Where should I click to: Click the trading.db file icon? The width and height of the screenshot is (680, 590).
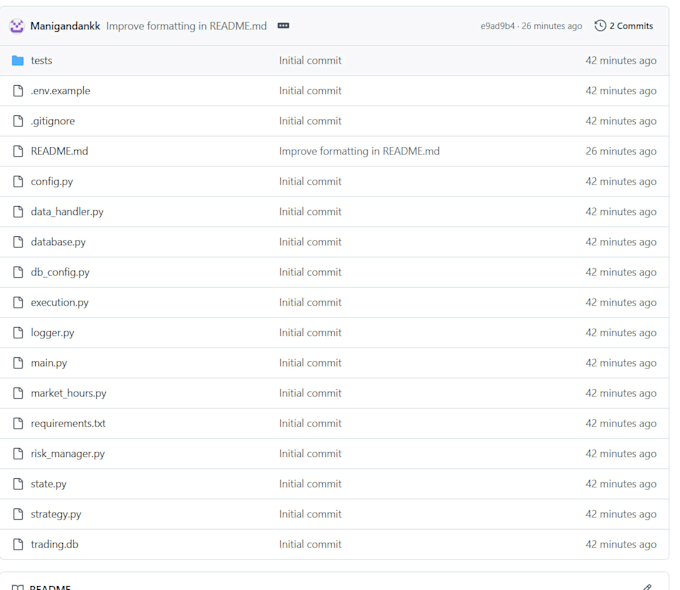pyautogui.click(x=18, y=544)
